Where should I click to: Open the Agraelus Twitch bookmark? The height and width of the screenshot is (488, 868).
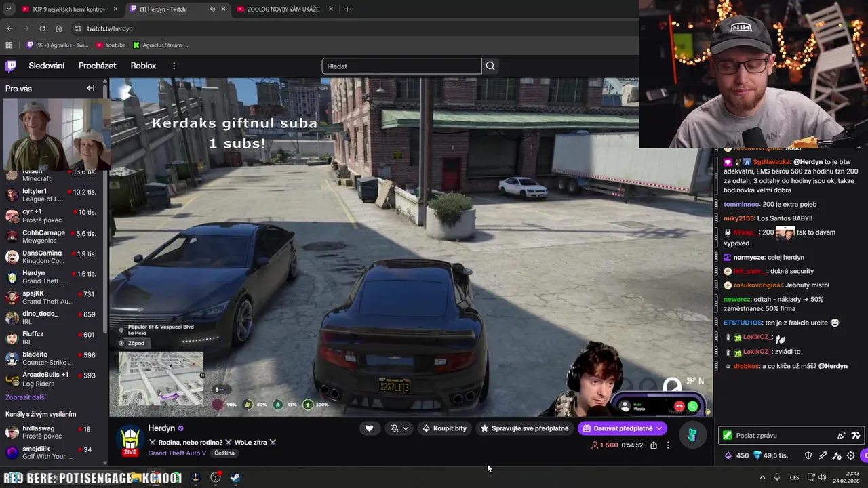point(58,45)
